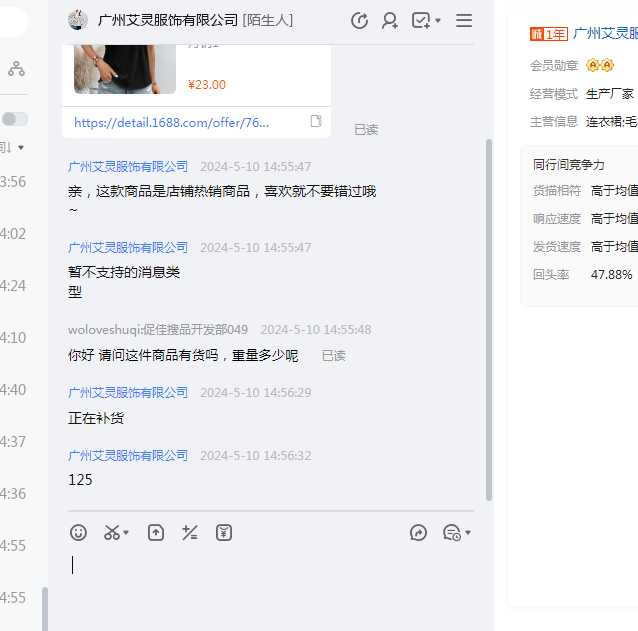The image size is (638, 631).
Task: Expand the sort dropdown in left sidebar
Action: point(21,147)
